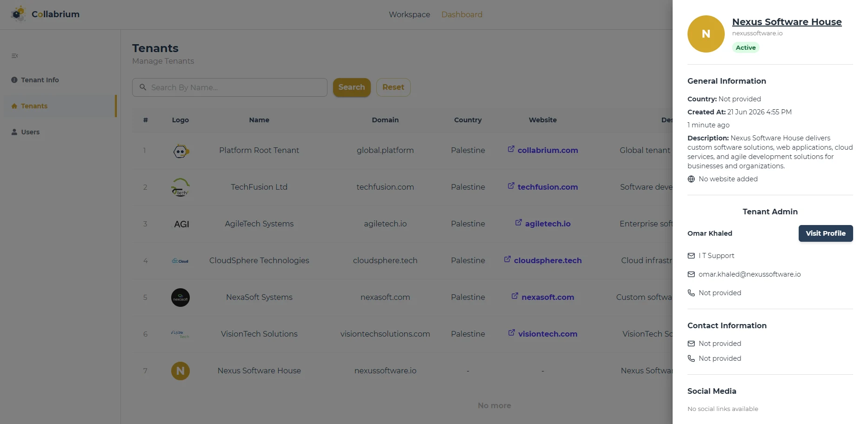Select the visiontechsolutions.com domain cell
This screenshot has height=424, width=868.
(x=385, y=334)
